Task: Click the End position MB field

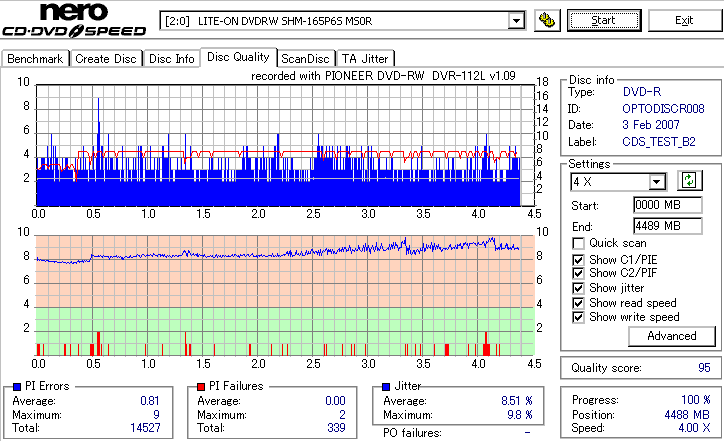Action: pos(668,226)
